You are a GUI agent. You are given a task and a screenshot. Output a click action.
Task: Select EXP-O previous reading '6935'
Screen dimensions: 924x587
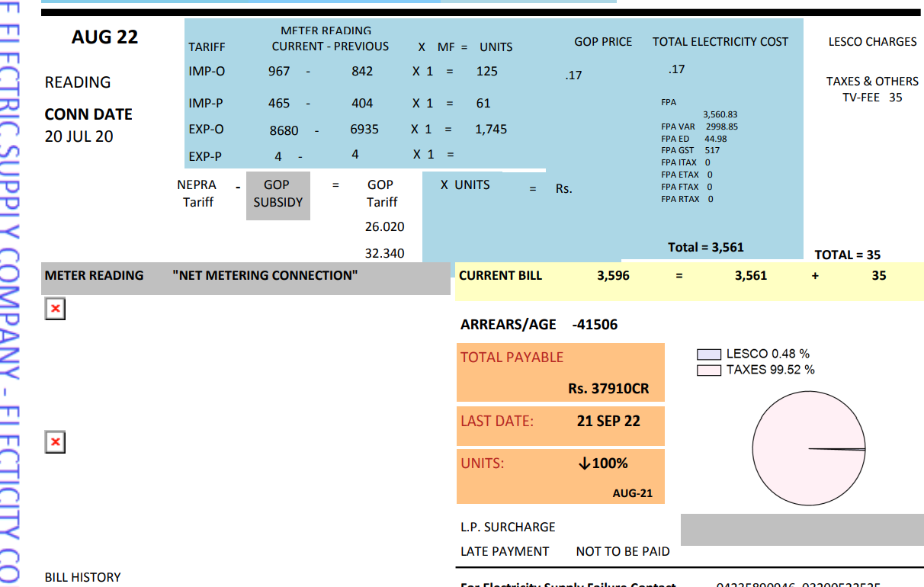[364, 130]
